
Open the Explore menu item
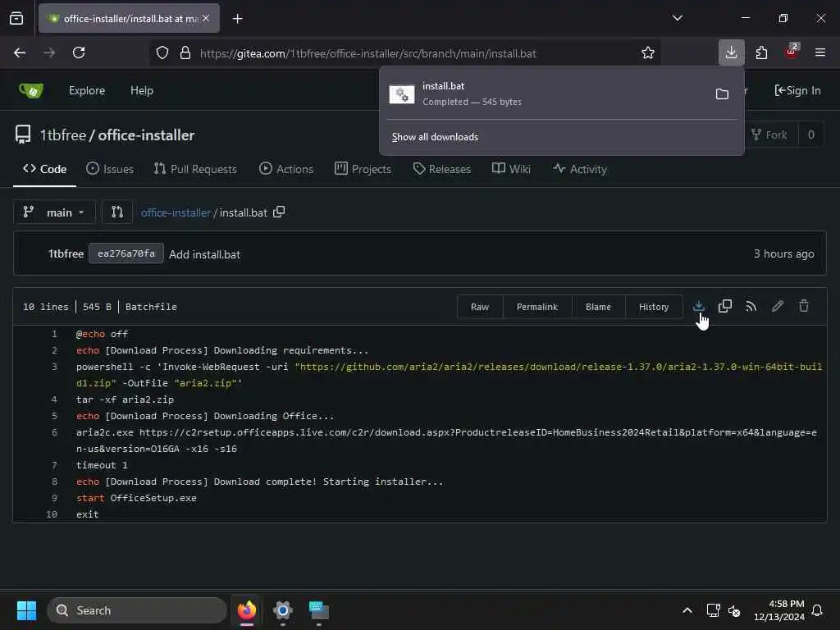87,90
